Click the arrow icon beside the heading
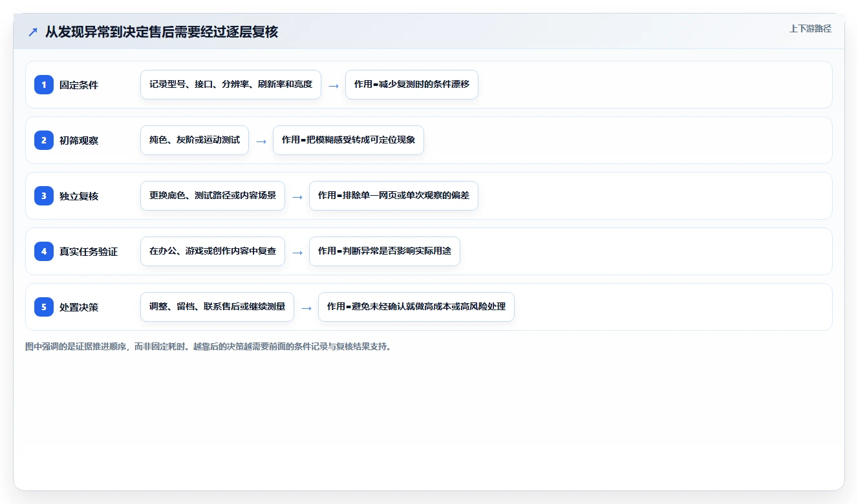858x504 pixels. [x=33, y=32]
